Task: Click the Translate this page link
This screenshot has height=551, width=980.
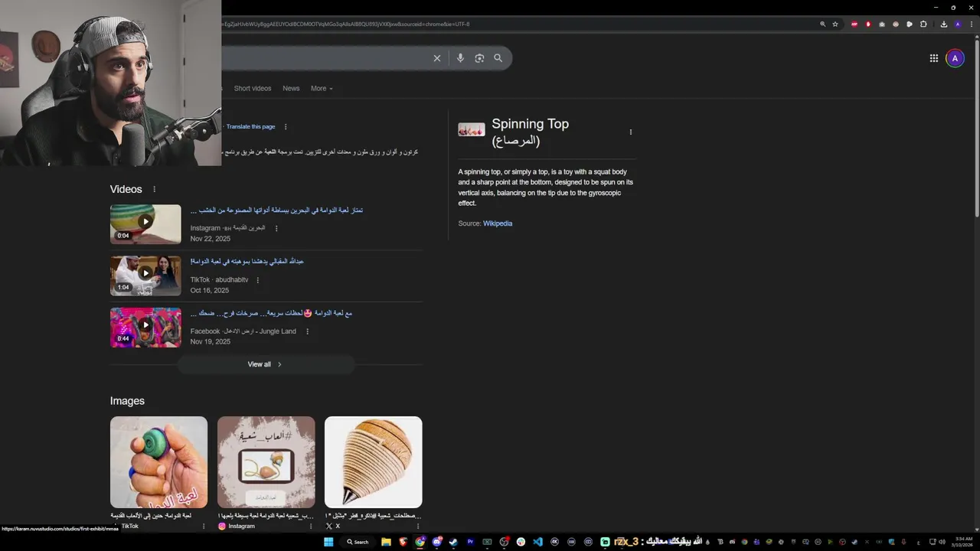Action: [x=250, y=127]
